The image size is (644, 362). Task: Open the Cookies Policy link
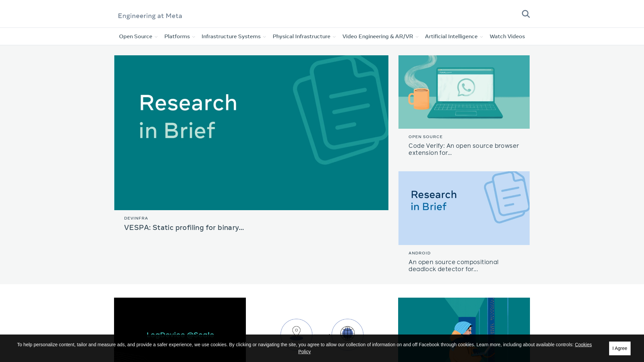pos(583,345)
